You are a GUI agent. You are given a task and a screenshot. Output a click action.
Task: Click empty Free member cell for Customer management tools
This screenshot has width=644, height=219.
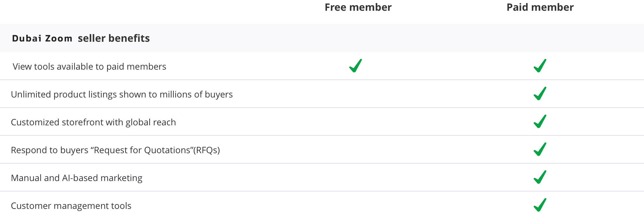[356, 205]
